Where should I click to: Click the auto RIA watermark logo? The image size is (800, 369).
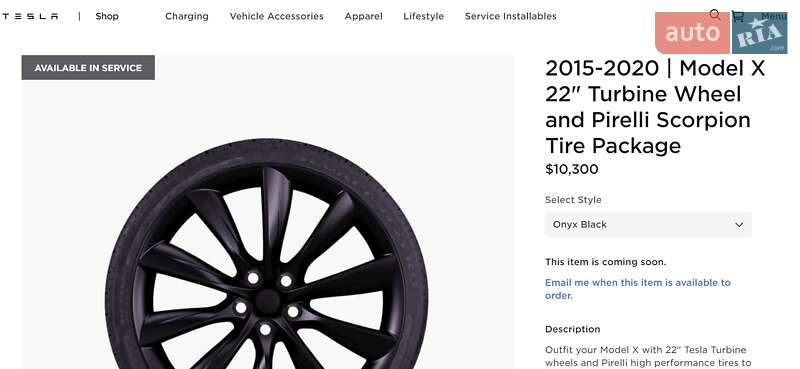[721, 33]
